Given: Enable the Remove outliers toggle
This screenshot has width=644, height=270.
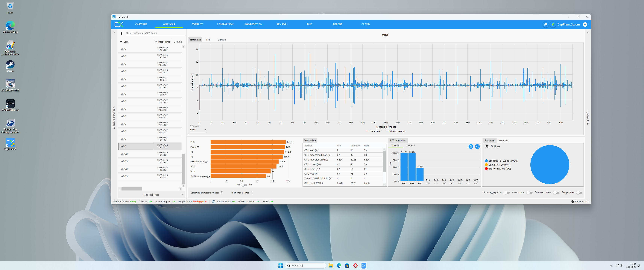Looking at the screenshot, I should (556, 193).
